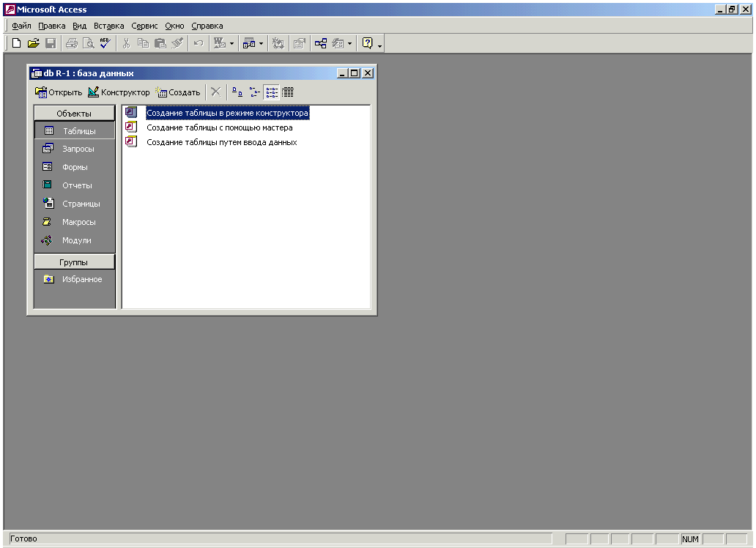Image resolution: width=756 pixels, height=548 pixels.
Task: Select Создание таблицы с помощью мастера
Action: 219,127
